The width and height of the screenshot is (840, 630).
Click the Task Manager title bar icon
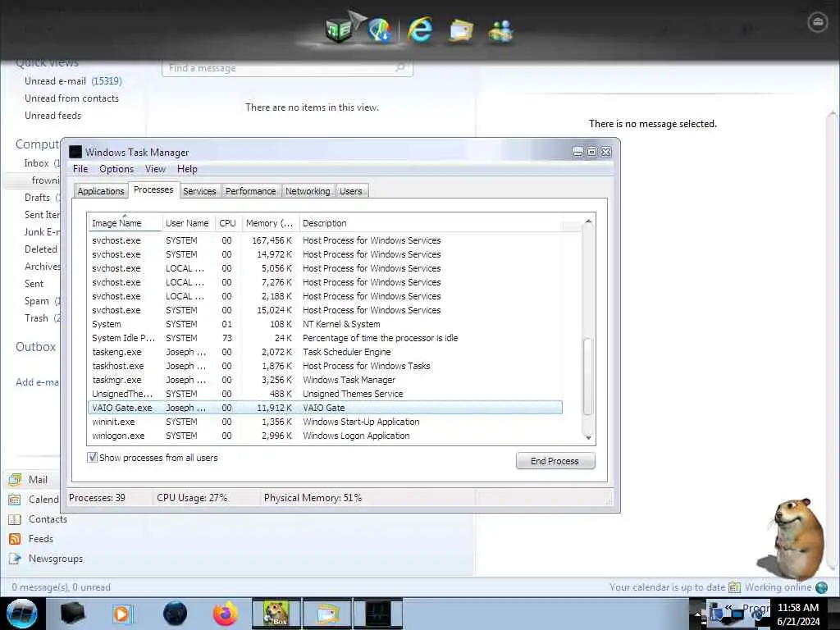point(75,152)
